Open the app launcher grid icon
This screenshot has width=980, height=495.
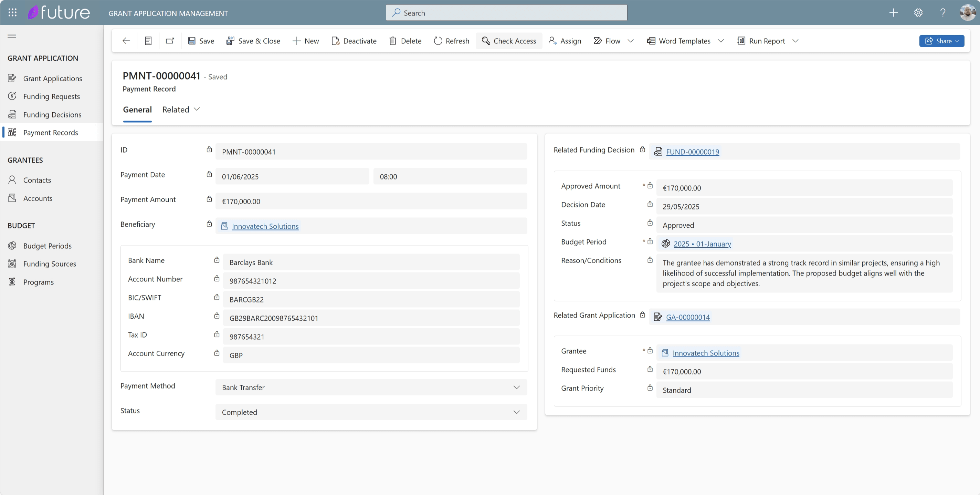tap(12, 12)
